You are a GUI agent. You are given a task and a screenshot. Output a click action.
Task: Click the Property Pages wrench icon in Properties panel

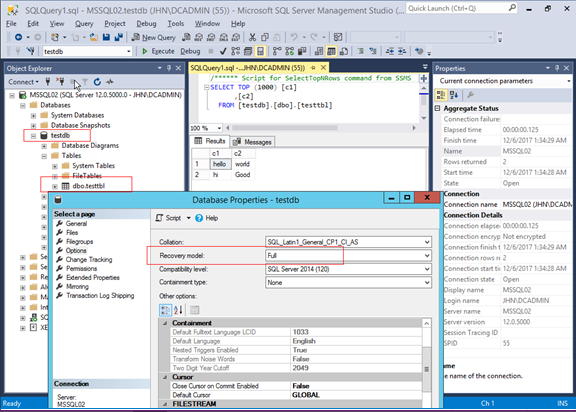click(x=470, y=95)
